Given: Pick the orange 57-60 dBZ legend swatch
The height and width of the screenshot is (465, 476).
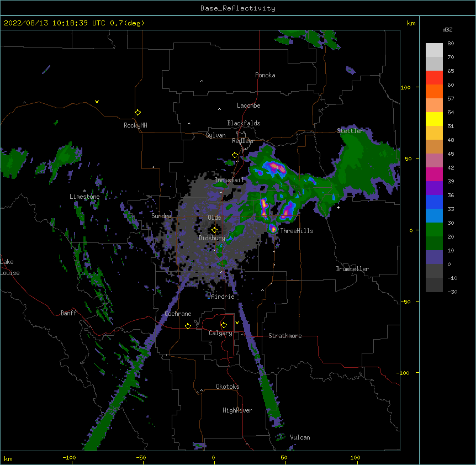Looking at the screenshot, I should pos(434,91).
